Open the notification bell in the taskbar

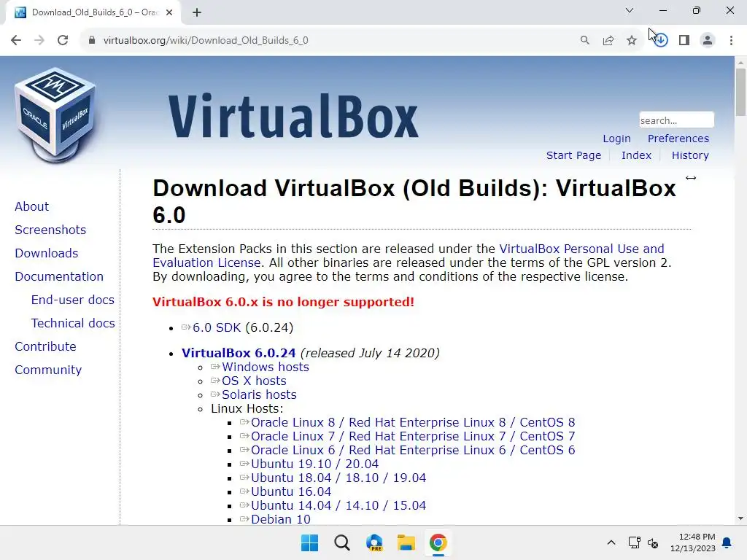727,542
